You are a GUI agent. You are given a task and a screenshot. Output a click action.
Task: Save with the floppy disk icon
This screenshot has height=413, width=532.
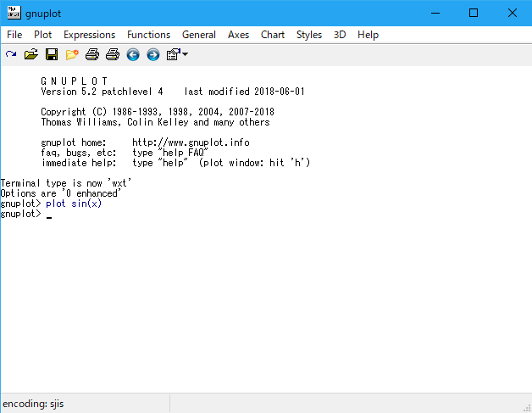(x=52, y=54)
